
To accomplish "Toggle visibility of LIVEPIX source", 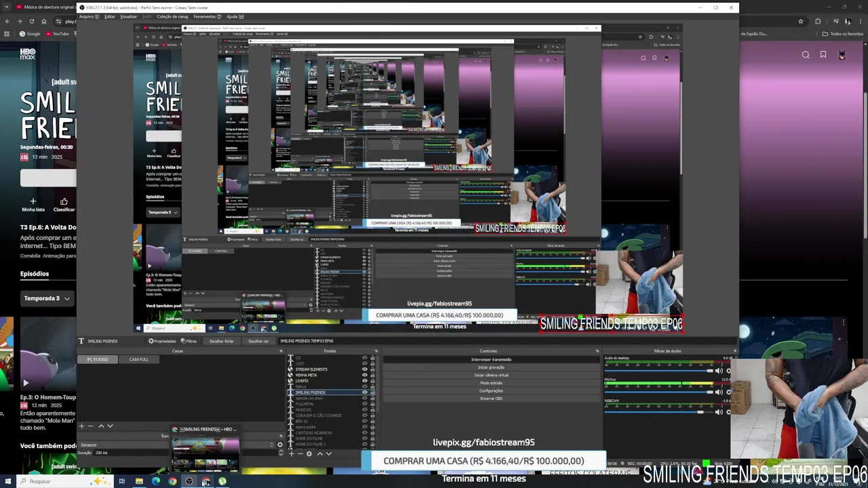I will click(365, 381).
